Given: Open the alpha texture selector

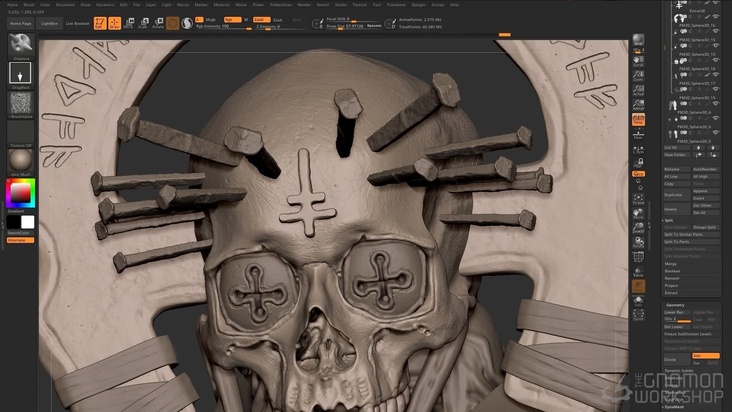Looking at the screenshot, I should click(x=21, y=103).
